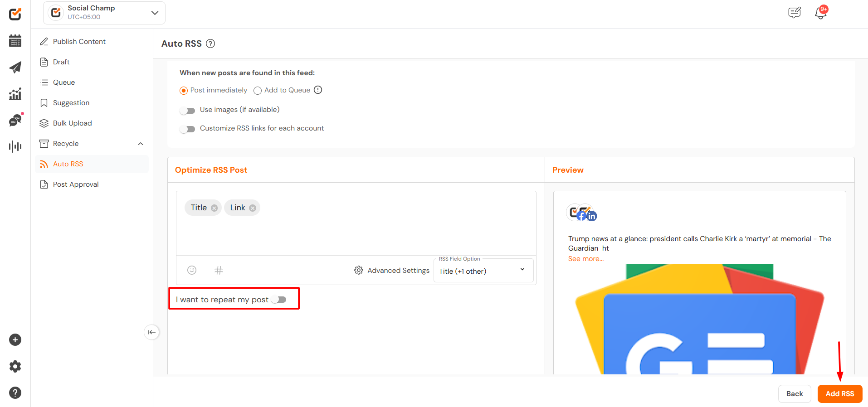Remove the Title tag from post

[x=214, y=208]
